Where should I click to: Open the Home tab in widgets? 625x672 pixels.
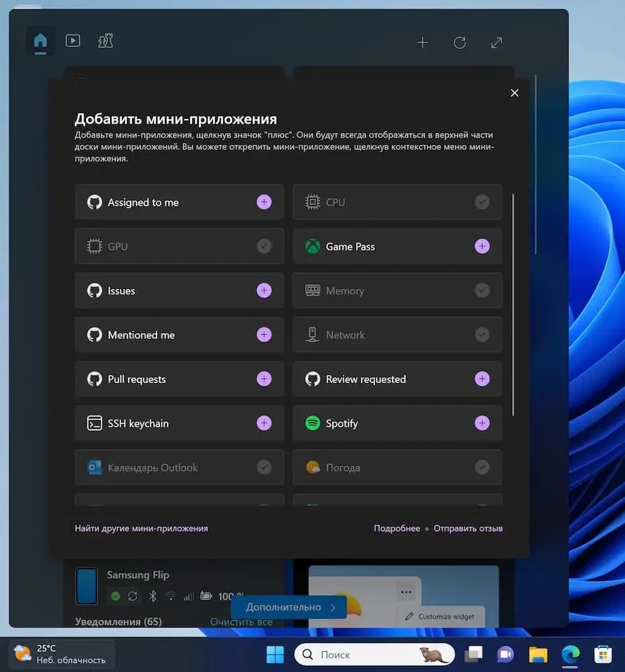pyautogui.click(x=40, y=42)
